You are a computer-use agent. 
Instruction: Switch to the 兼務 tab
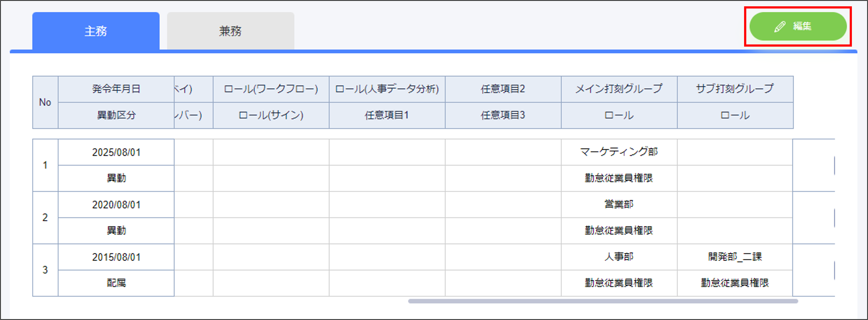click(x=230, y=31)
